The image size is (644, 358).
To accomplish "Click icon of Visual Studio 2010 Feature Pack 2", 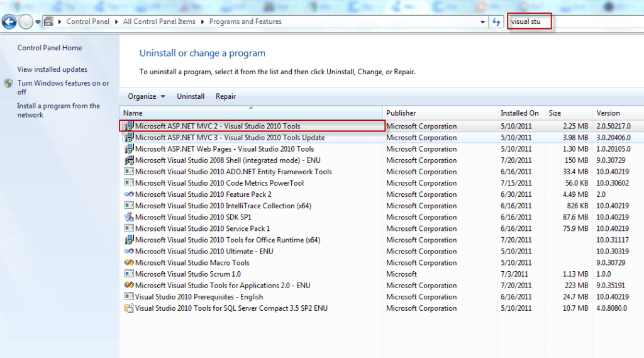I will (129, 194).
